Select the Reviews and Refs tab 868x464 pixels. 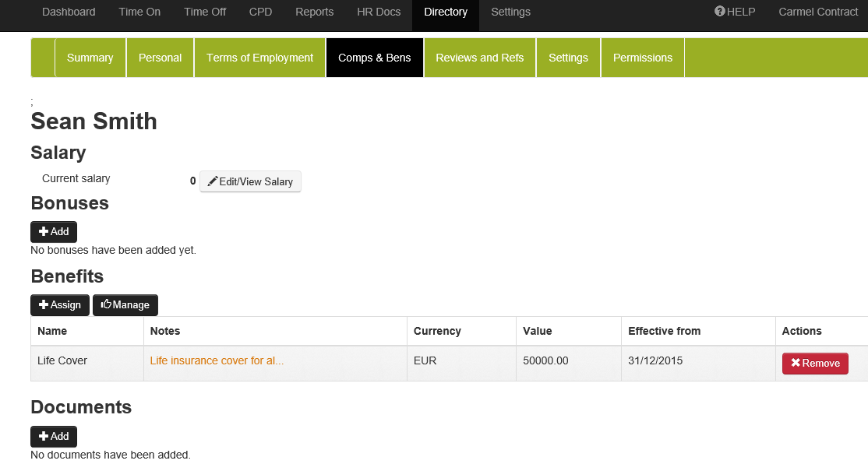[479, 58]
